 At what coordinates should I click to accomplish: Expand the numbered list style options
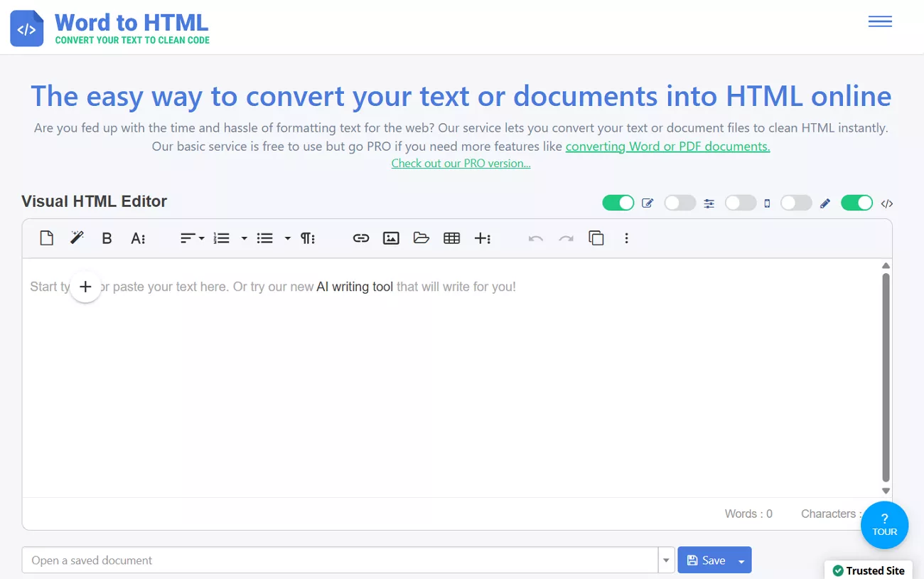[x=245, y=238]
